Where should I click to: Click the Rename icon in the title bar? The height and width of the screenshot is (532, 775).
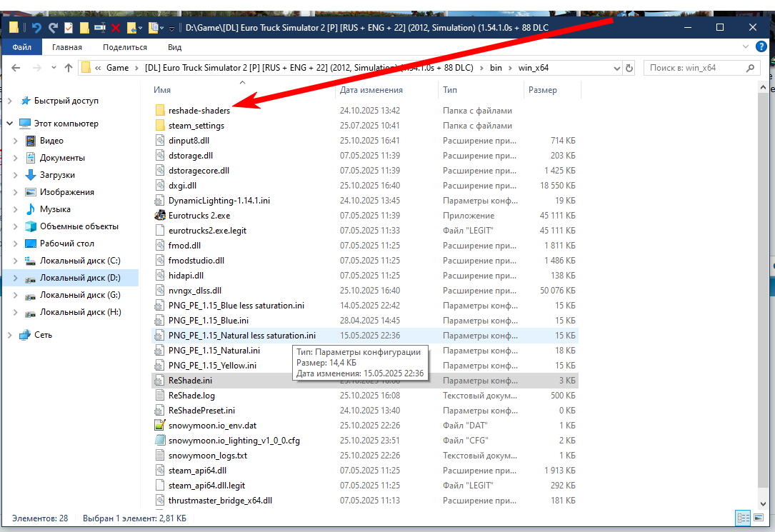click(x=100, y=28)
